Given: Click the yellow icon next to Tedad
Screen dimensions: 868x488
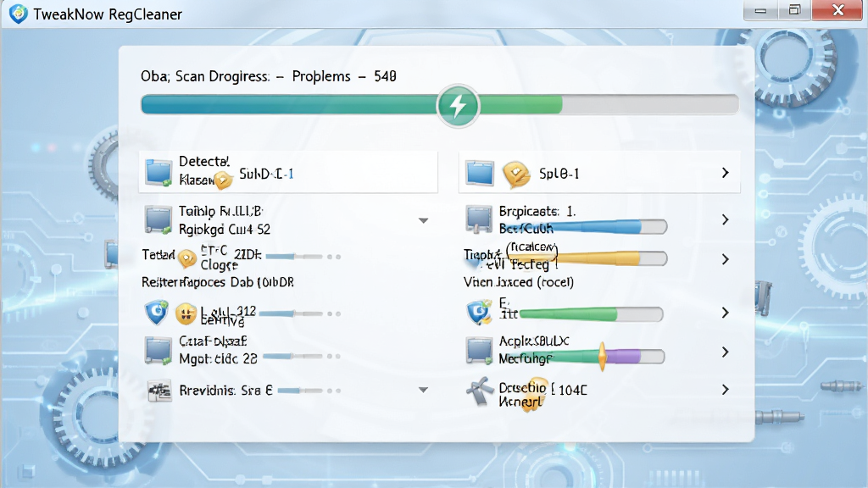Looking at the screenshot, I should [x=187, y=258].
